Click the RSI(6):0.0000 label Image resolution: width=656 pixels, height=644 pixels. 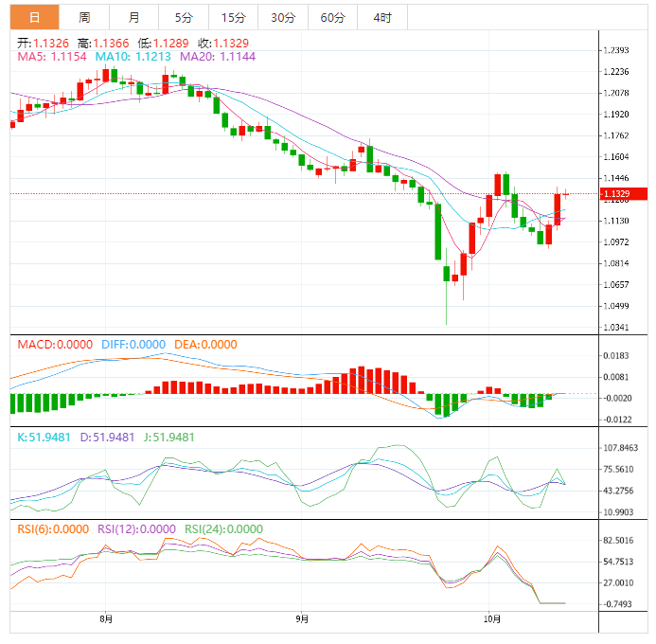[x=53, y=529]
